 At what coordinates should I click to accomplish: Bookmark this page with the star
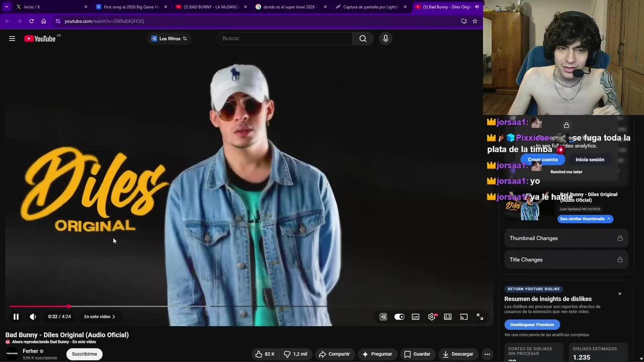[474, 21]
